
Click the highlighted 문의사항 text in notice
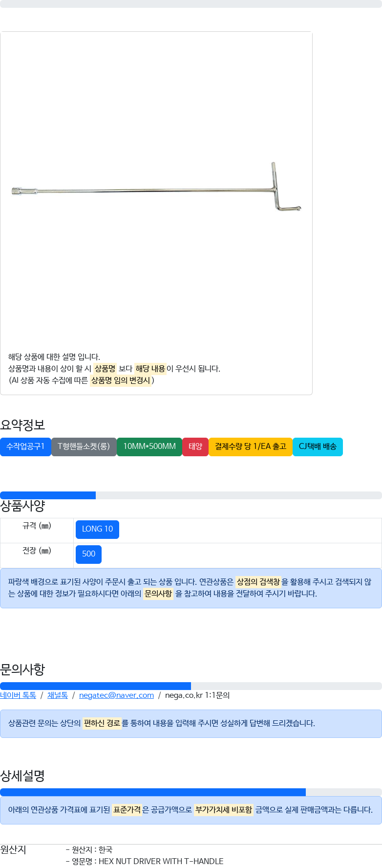pyautogui.click(x=158, y=594)
